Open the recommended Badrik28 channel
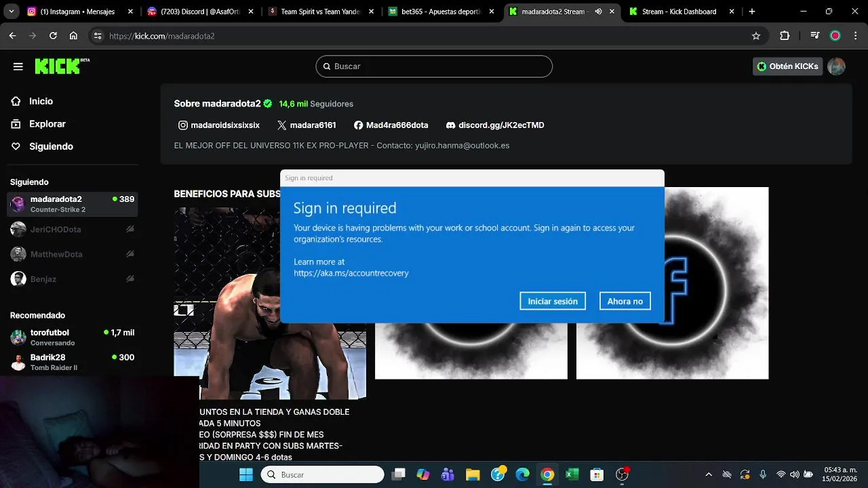Viewport: 868px width, 488px height. click(72, 362)
